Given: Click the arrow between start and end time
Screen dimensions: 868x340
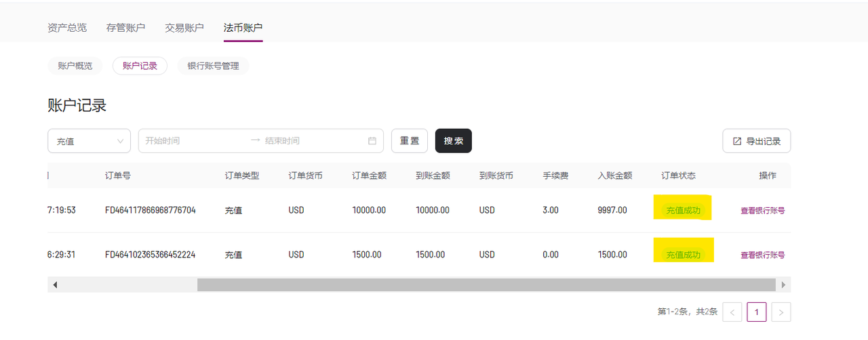Looking at the screenshot, I should [x=255, y=141].
